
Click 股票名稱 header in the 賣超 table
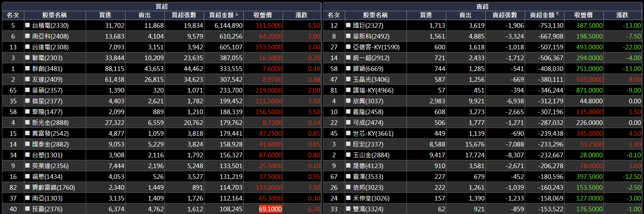[x=375, y=15]
